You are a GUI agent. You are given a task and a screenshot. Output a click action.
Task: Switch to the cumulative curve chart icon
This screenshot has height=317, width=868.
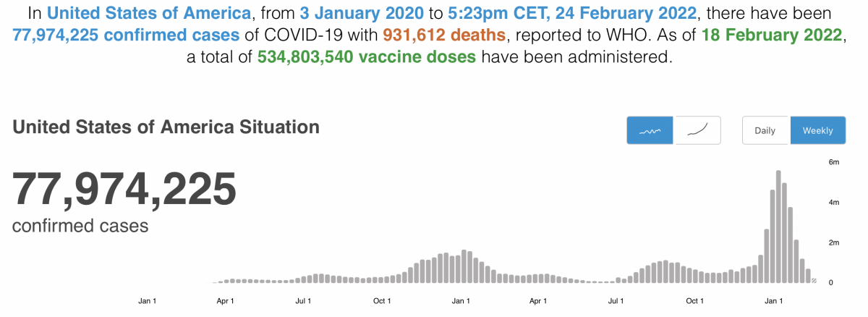point(697,131)
